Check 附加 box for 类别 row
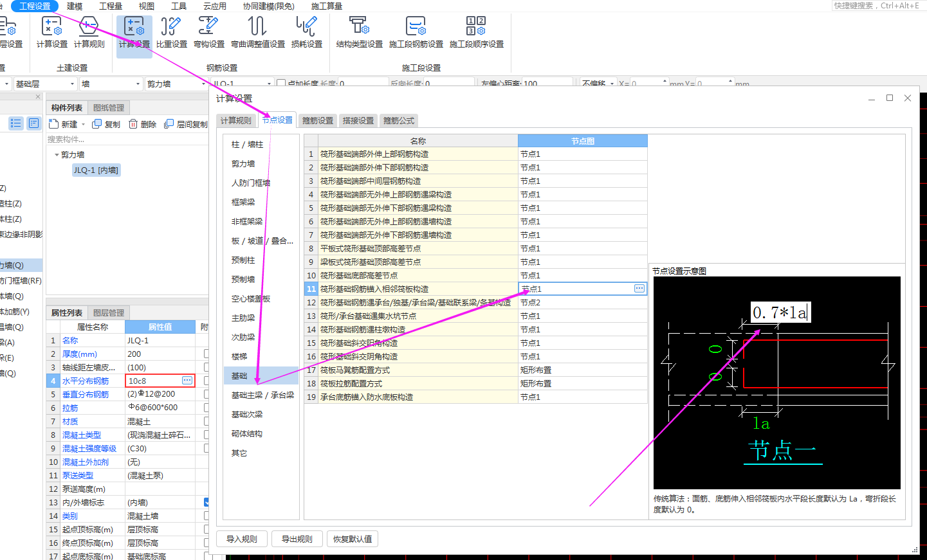This screenshot has height=560, width=927. point(207,516)
